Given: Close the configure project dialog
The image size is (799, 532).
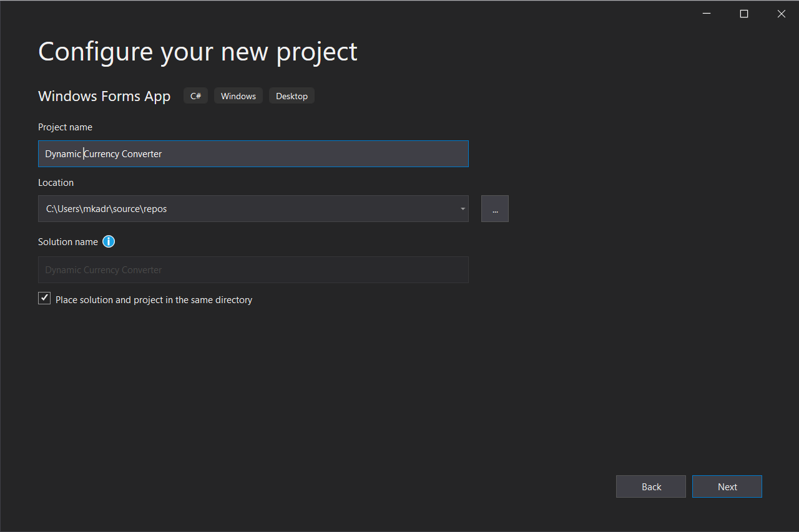Looking at the screenshot, I should click(x=782, y=14).
